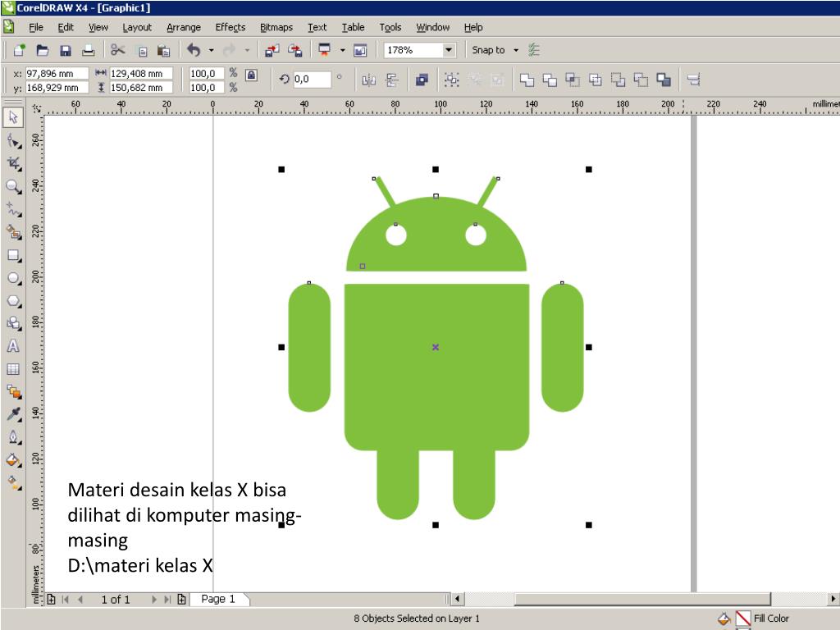This screenshot has width=840, height=630.
Task: Select the Crop tool
Action: [13, 163]
